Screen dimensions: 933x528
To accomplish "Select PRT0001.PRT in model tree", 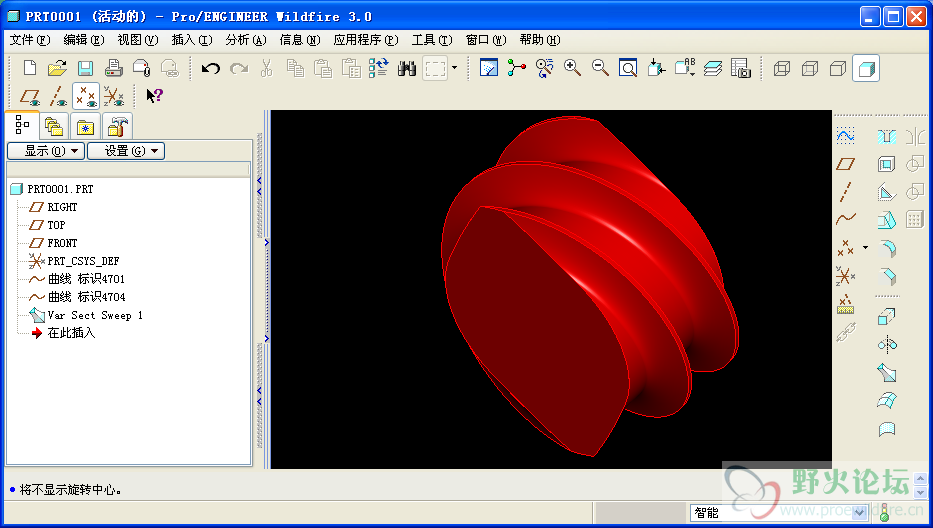I will point(60,189).
